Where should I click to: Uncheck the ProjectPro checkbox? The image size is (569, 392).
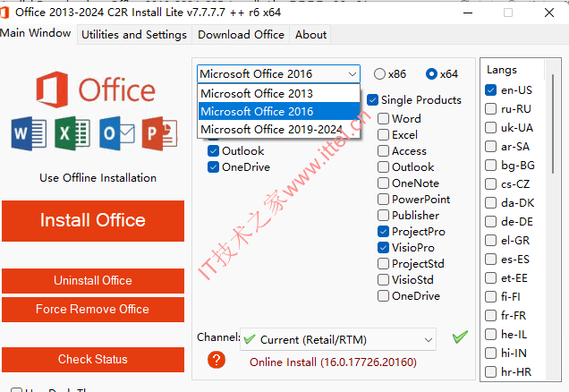(x=383, y=232)
